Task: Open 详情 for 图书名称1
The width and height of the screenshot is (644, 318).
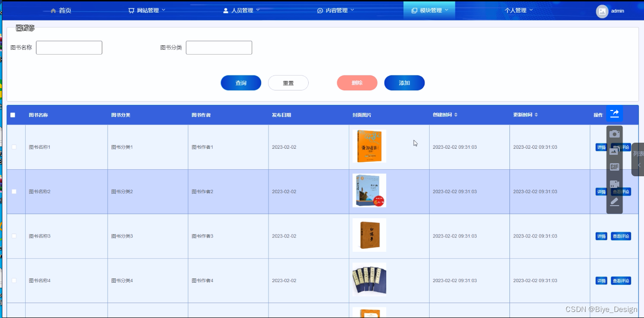Action: tap(601, 147)
